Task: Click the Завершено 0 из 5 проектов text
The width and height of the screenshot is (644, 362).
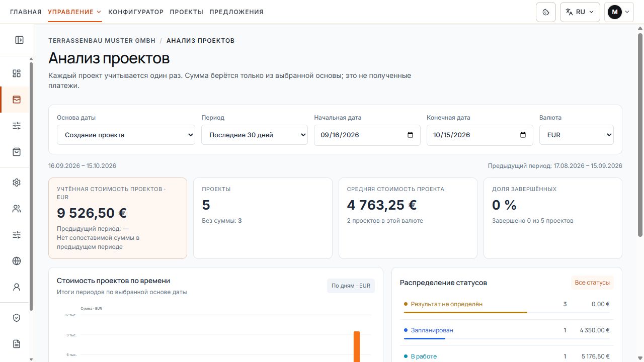Action: (533, 221)
